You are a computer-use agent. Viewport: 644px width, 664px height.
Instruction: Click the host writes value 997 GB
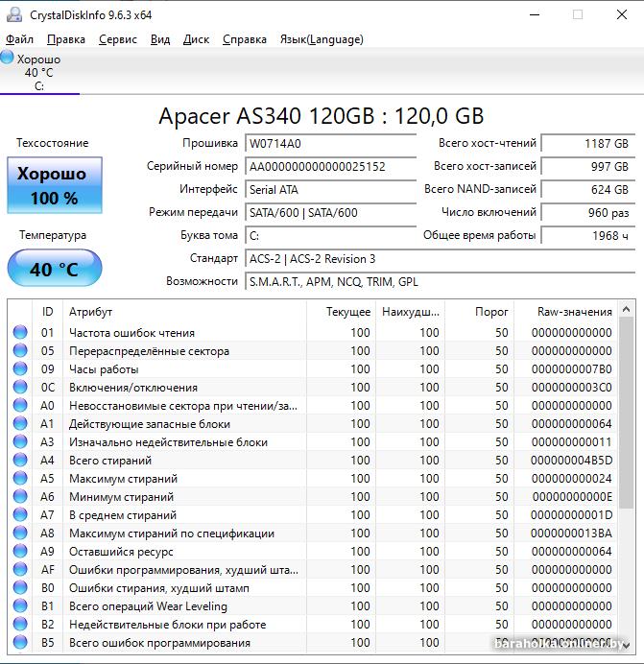coord(588,166)
